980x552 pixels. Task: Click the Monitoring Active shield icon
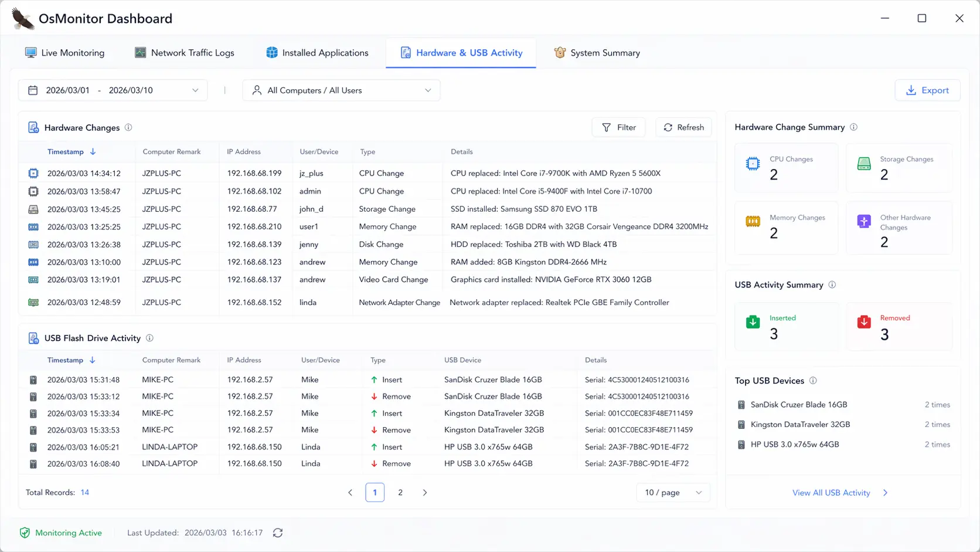click(x=25, y=533)
